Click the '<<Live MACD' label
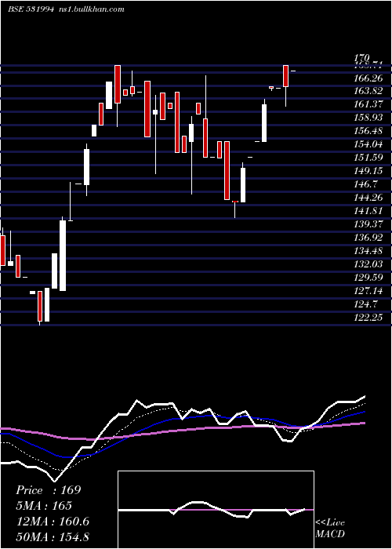The width and height of the screenshot is (392, 549). coord(330,529)
